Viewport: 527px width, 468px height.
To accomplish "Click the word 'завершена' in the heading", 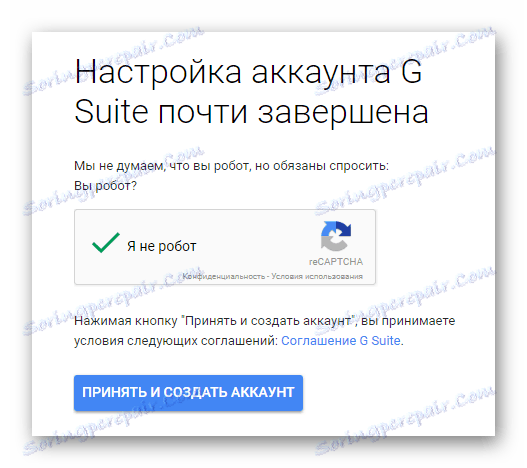I will tap(343, 112).
